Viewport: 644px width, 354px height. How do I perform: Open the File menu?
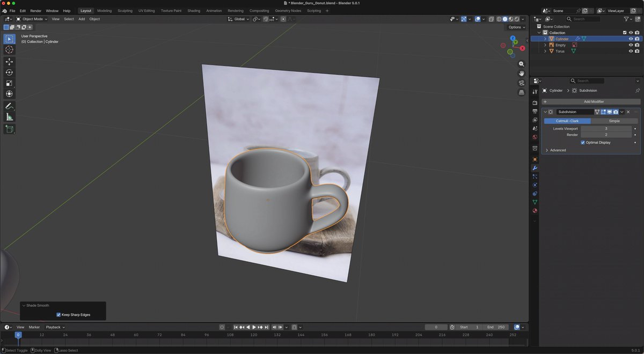coord(12,11)
